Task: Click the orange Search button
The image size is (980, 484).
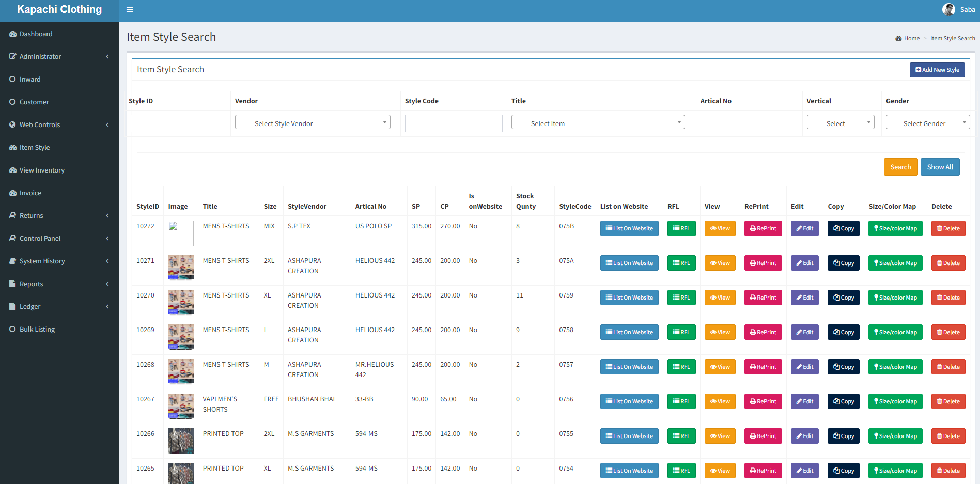Action: [900, 167]
